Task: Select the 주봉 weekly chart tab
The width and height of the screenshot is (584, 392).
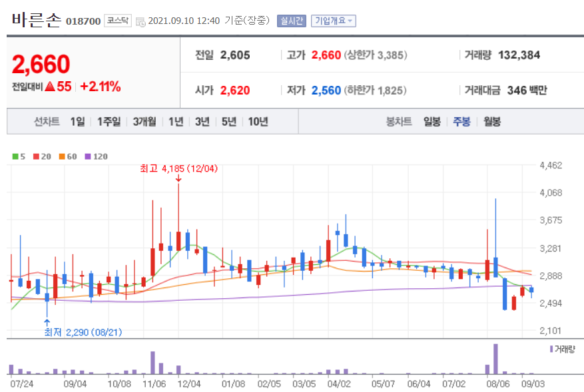Action: pos(461,122)
